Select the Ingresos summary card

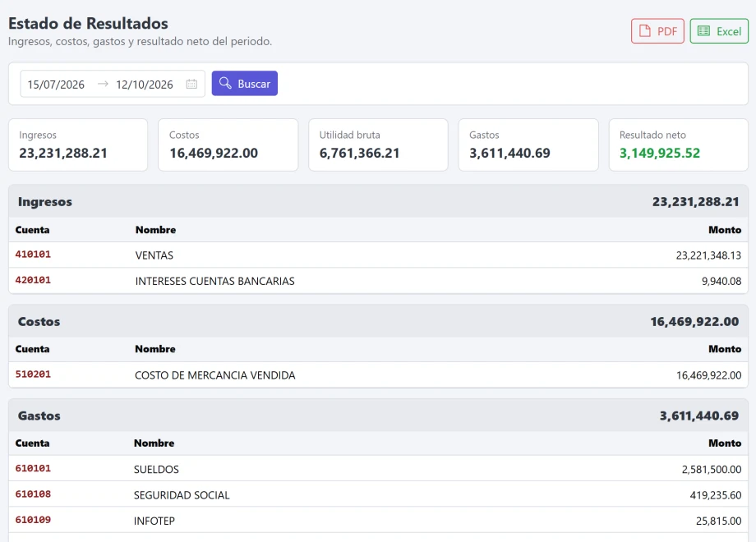tap(78, 145)
